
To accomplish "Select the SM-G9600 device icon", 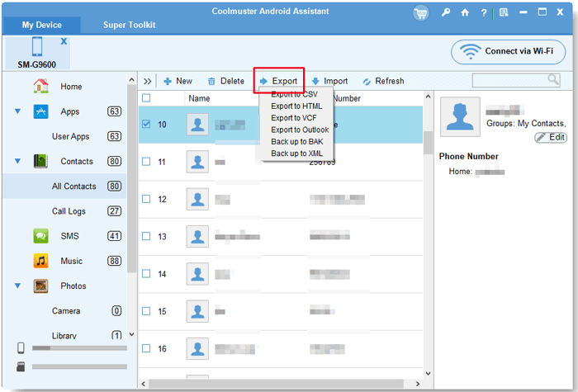I will click(x=37, y=46).
